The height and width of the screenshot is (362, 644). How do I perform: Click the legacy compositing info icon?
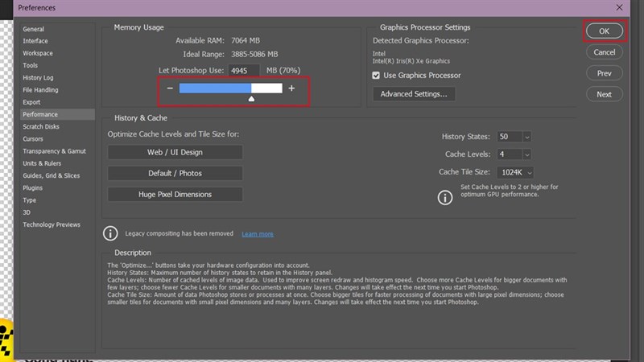pyautogui.click(x=110, y=233)
